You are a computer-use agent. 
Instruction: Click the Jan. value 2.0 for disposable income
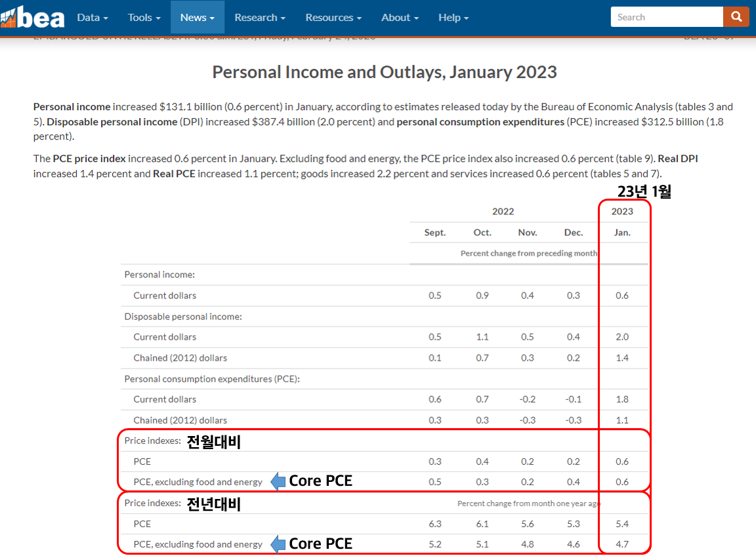[622, 337]
